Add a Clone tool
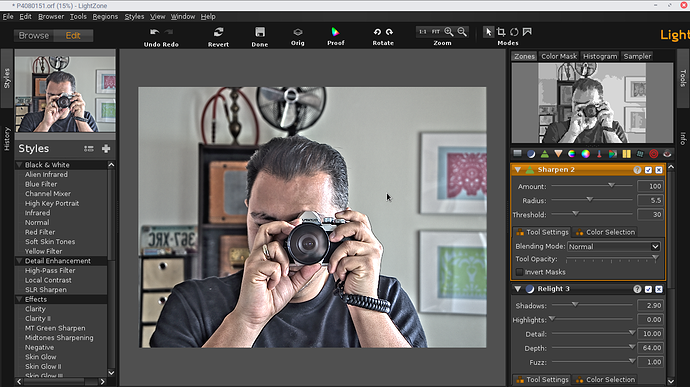 640,154
